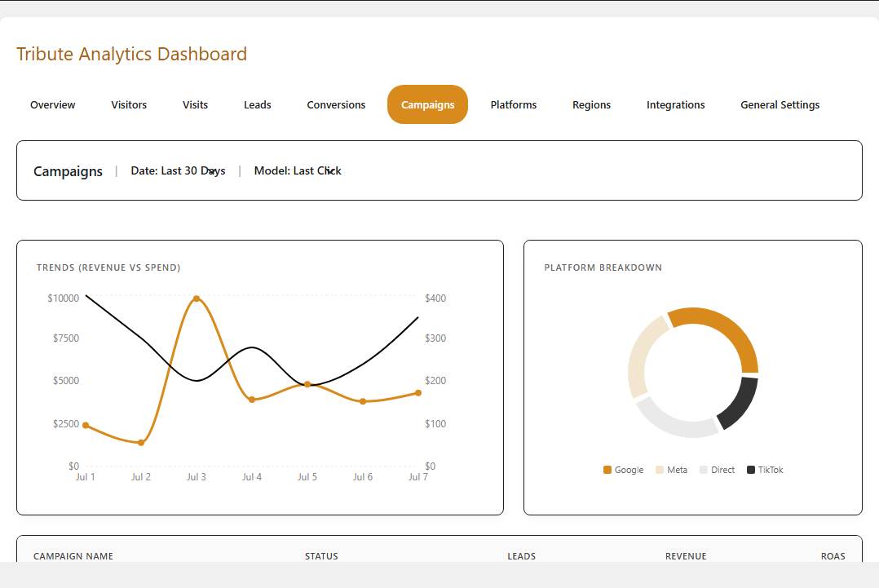Screen dimensions: 879x588
Task: Open General Settings tab
Action: click(780, 105)
